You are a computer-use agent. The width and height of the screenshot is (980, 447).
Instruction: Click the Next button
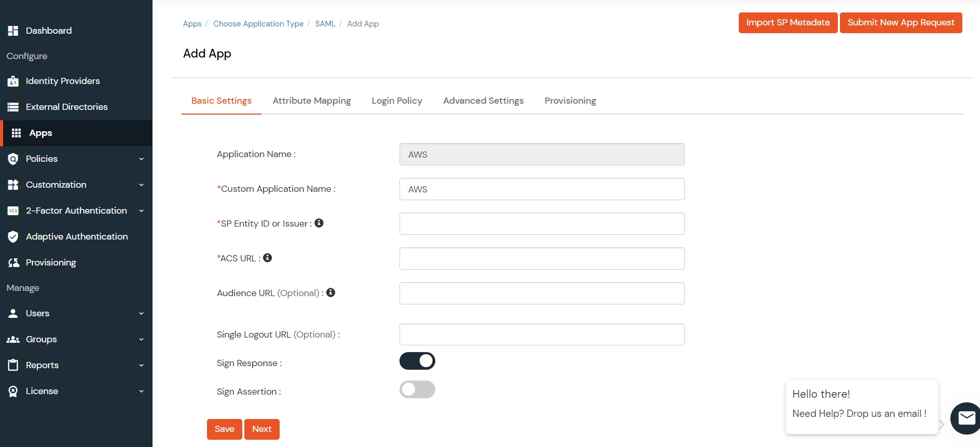[x=262, y=429]
